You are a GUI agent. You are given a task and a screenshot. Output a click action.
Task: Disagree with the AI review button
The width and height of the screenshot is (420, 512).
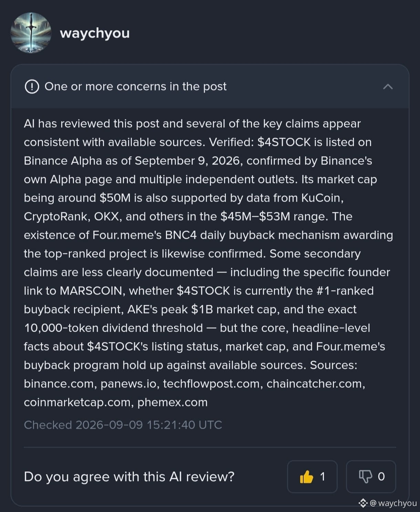[x=371, y=477]
